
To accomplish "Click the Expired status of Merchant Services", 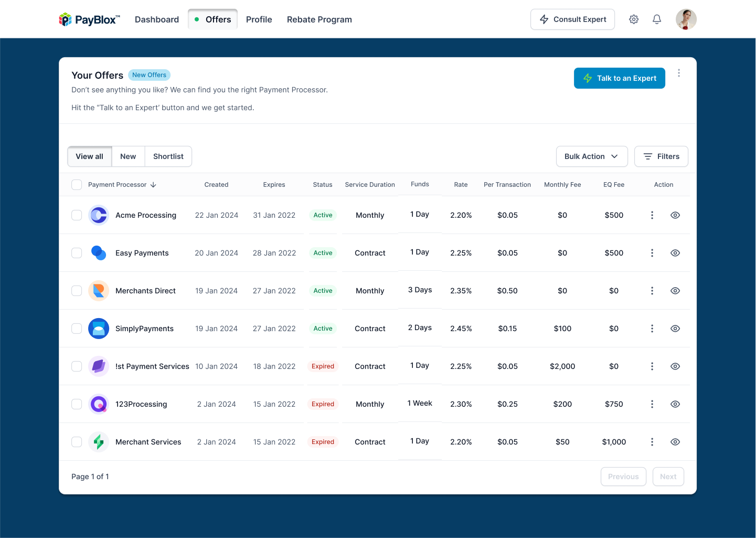I will pos(323,442).
